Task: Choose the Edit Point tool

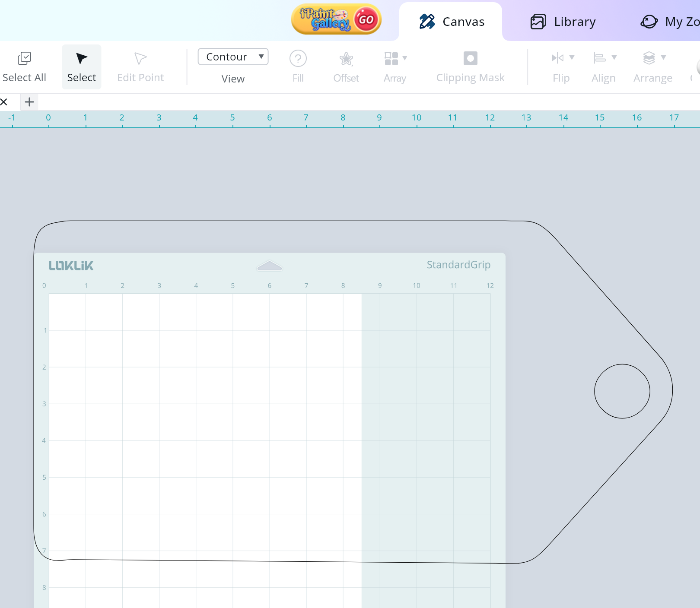Action: coord(140,59)
